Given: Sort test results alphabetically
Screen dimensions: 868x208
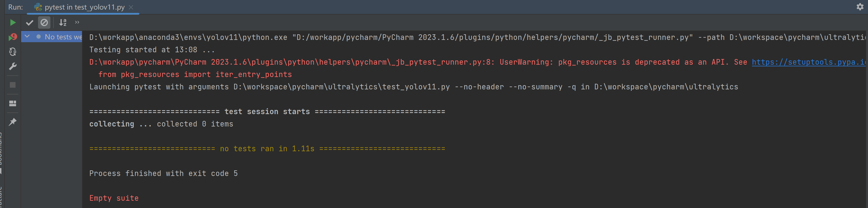Looking at the screenshot, I should 63,22.
